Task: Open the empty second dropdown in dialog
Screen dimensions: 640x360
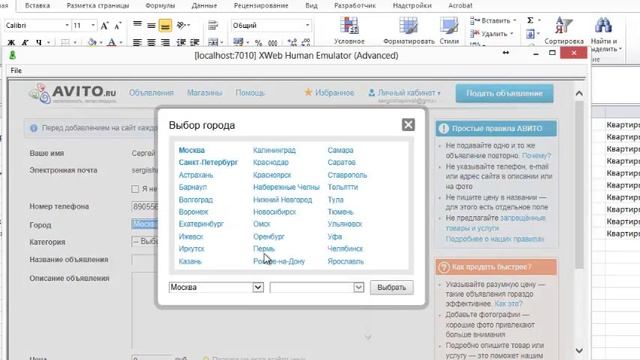Action: point(358,287)
